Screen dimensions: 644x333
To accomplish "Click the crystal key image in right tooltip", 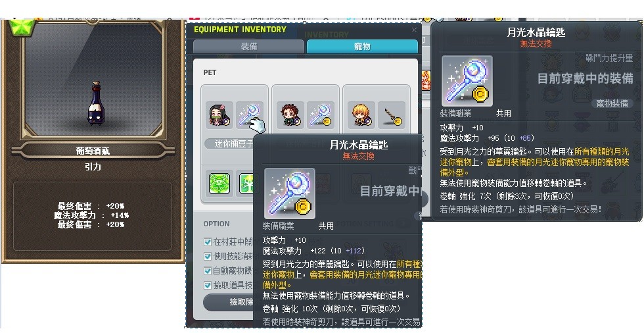I will pyautogui.click(x=467, y=82).
